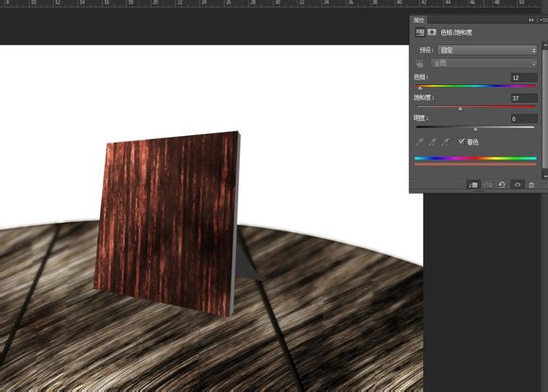The height and width of the screenshot is (392, 548).
Task: Reset adjustment to defaults icon
Action: 502,185
